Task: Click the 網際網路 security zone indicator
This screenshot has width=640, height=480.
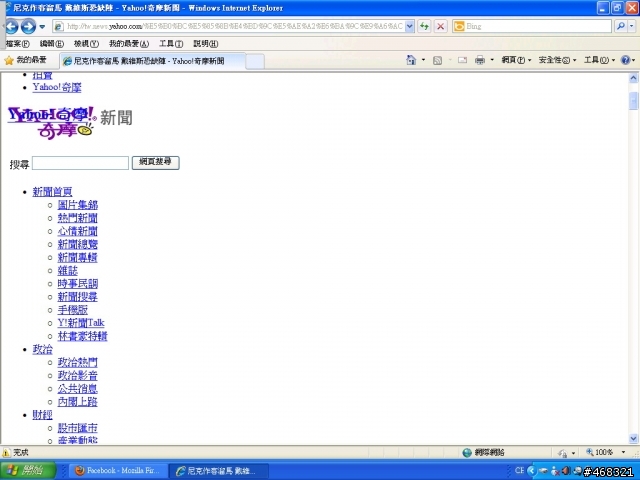Action: (484, 452)
